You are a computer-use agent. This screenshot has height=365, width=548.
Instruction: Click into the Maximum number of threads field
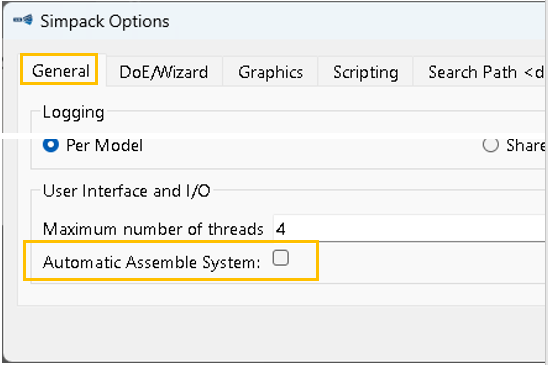point(411,229)
